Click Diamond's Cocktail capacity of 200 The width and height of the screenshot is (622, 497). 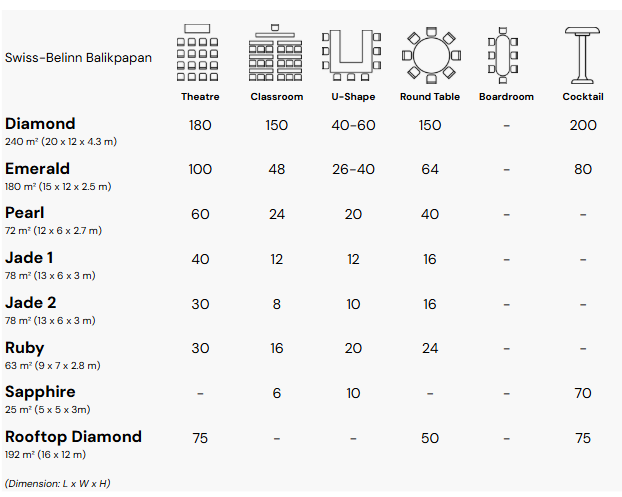tap(583, 126)
